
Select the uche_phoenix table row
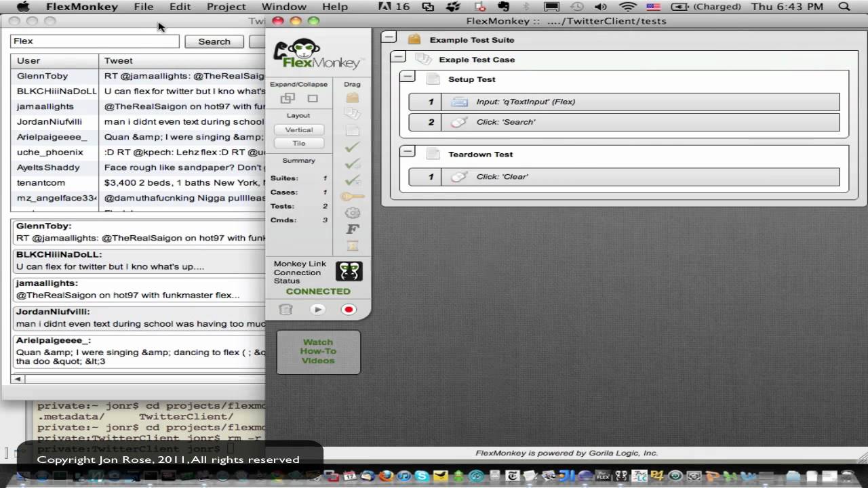tap(138, 152)
